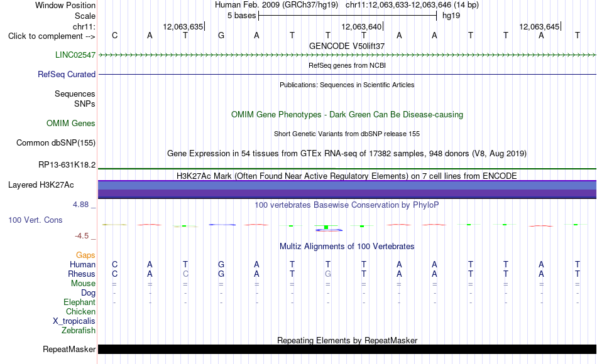Open the OMIM Gene Phenotypes track title

(347, 114)
